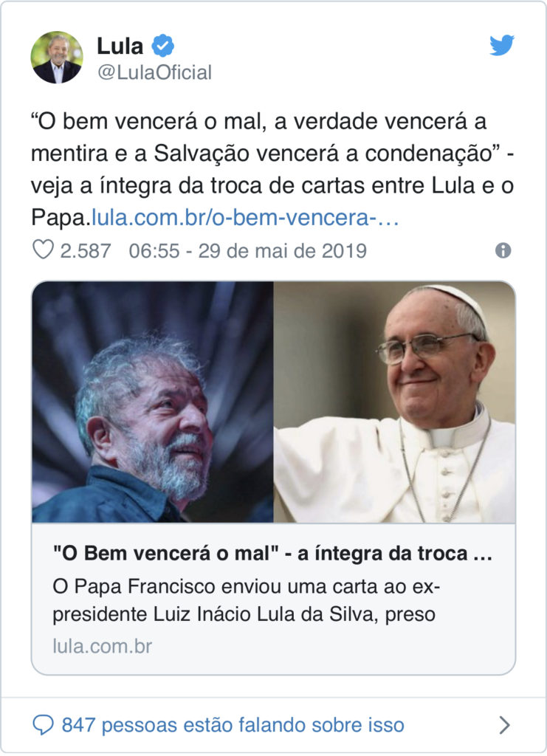Click the tweet text quoting "O bem vencerá"
This screenshot has height=756, width=547.
pos(272,169)
